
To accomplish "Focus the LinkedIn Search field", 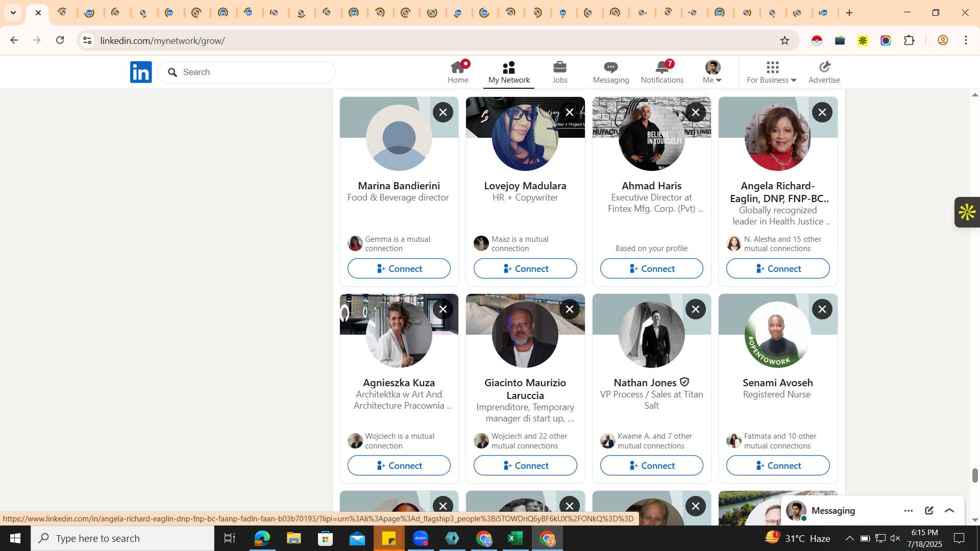I will [x=247, y=72].
